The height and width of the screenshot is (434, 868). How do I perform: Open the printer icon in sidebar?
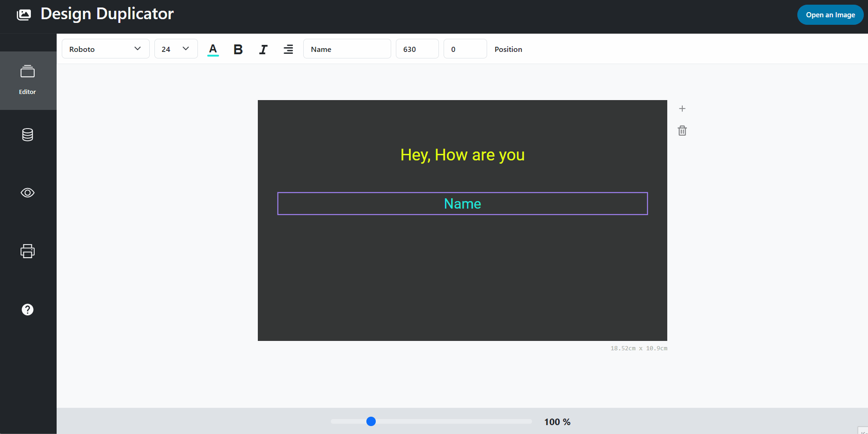[28, 251]
